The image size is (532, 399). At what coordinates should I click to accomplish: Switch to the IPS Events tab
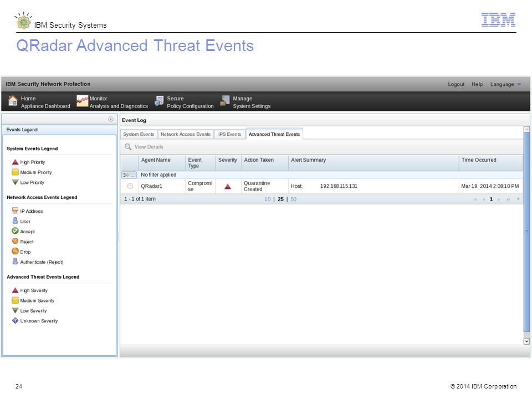click(229, 134)
